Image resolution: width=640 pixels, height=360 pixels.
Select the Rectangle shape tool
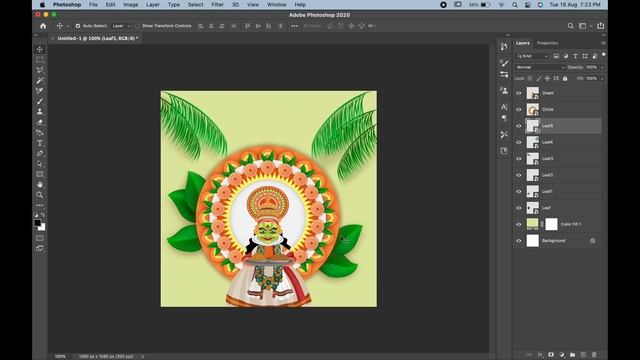tap(40, 174)
